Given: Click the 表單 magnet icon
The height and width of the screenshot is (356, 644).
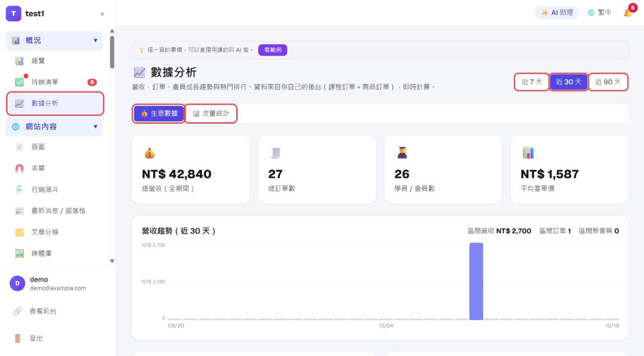Looking at the screenshot, I should (19, 168).
